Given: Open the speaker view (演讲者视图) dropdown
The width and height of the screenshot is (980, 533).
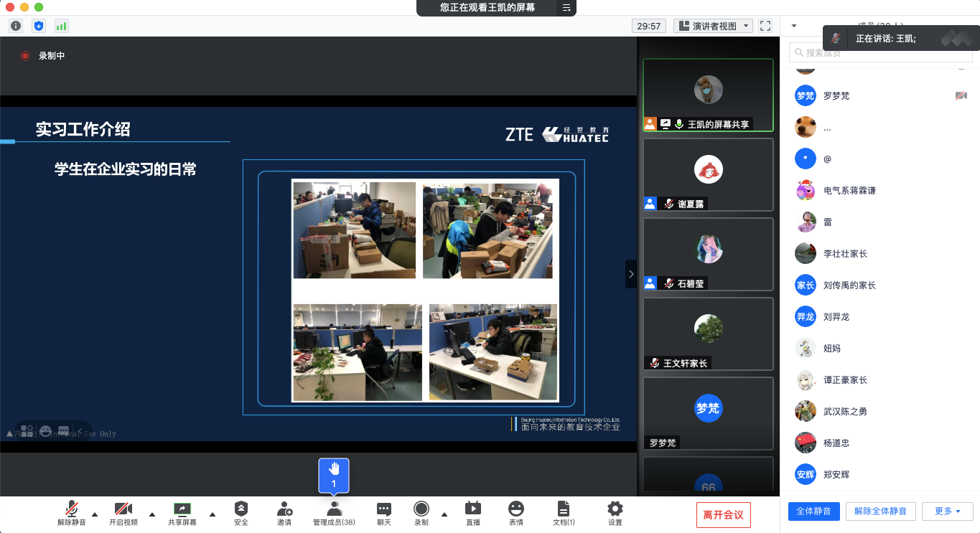Looking at the screenshot, I should (x=714, y=26).
